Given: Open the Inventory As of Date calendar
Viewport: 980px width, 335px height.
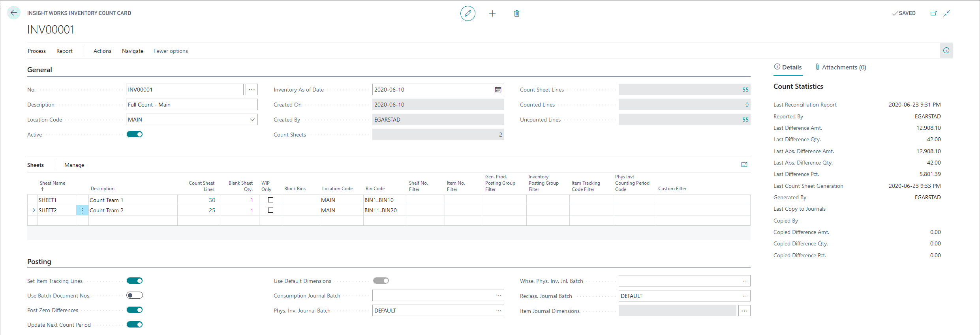Looking at the screenshot, I should pos(498,90).
